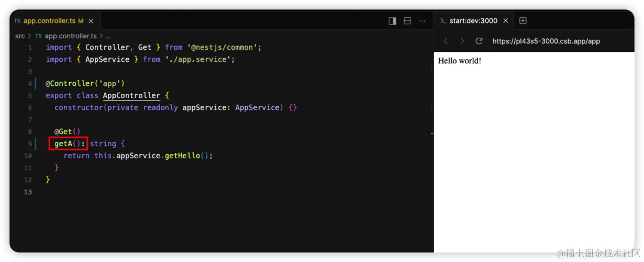Click the Hello world! text in preview

[460, 61]
